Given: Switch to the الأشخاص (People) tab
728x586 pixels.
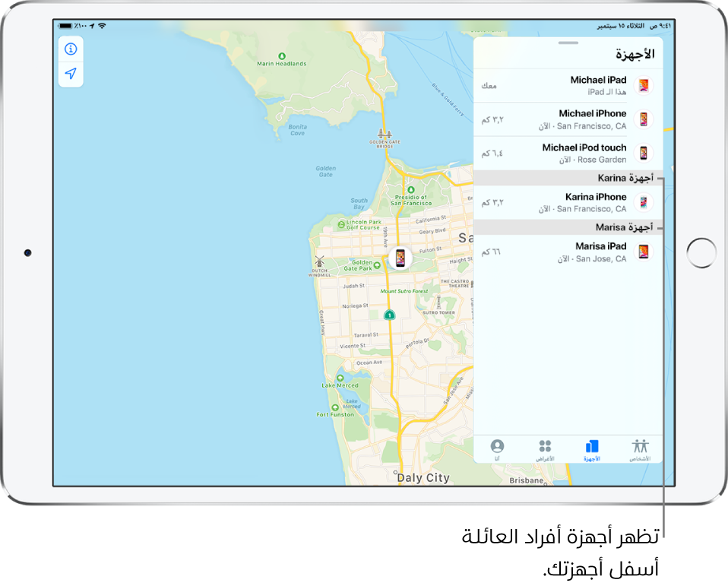Looking at the screenshot, I should coord(640,449).
